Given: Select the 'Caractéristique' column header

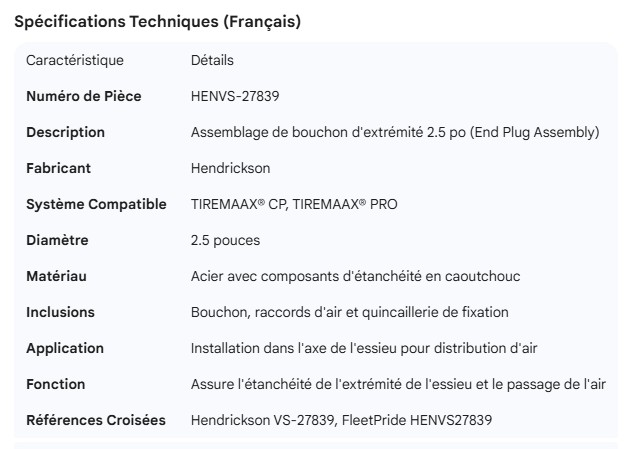Looking at the screenshot, I should [75, 60].
